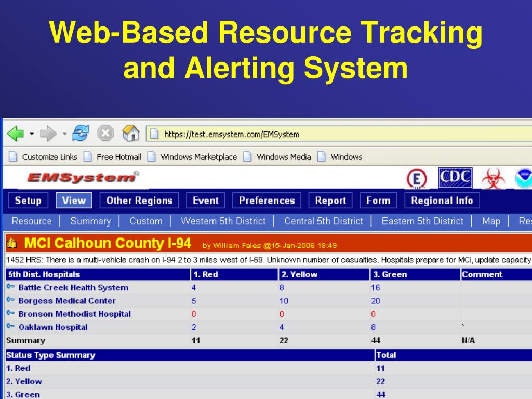The image size is (532, 399).
Task: Click the key icon beside Oaklawn Hospital
Action: (10, 327)
